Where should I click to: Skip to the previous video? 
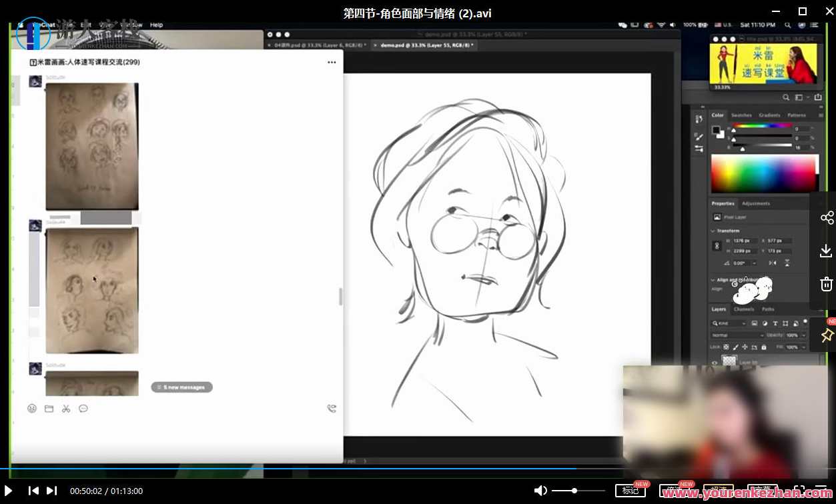[33, 491]
